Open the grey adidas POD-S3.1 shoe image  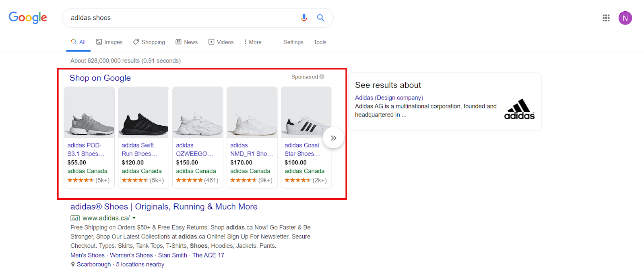(89, 112)
